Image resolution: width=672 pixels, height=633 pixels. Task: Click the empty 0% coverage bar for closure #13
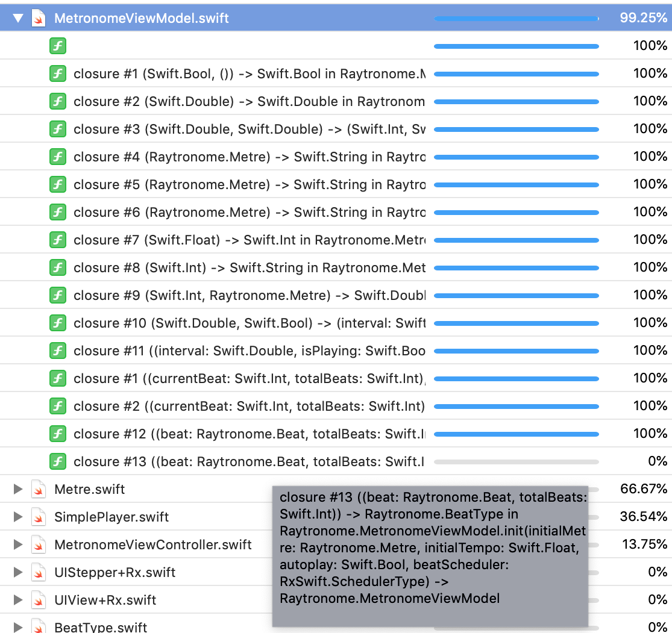tap(517, 462)
